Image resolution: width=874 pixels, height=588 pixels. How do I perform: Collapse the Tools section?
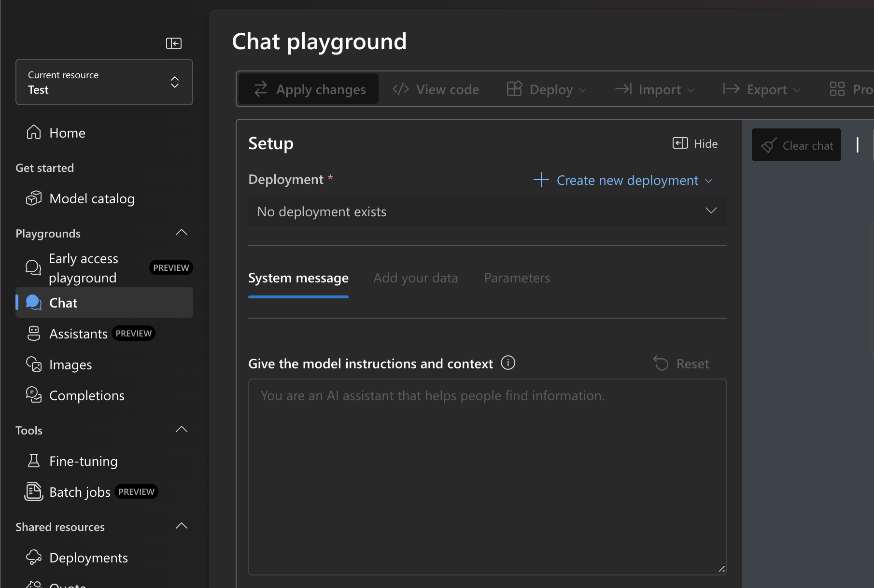click(182, 430)
